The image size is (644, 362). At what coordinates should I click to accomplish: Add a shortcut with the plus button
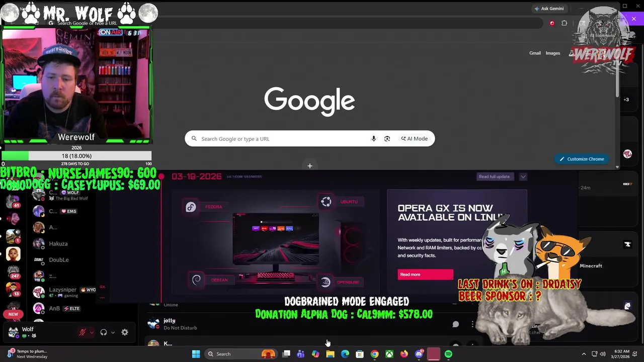point(310,166)
